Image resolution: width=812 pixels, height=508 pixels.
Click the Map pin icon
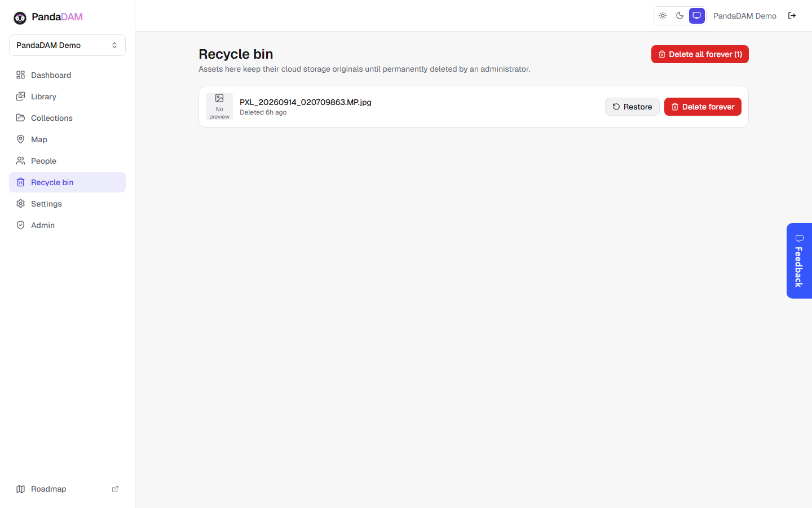[21, 139]
